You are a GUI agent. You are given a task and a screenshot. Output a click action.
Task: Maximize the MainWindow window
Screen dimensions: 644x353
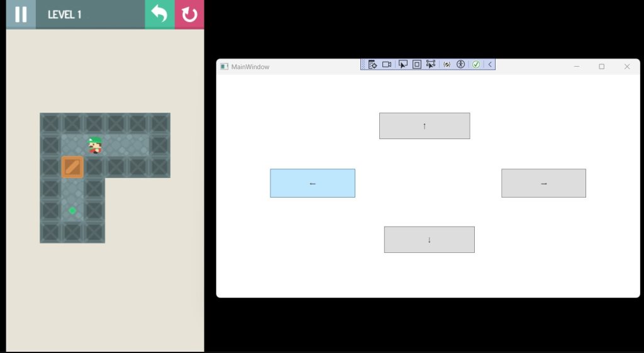click(x=602, y=67)
